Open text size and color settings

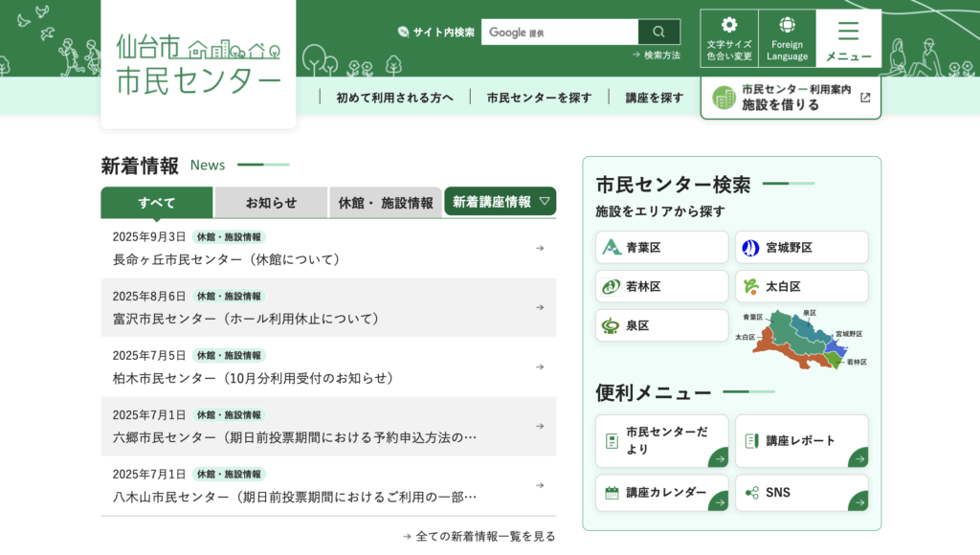tap(729, 38)
